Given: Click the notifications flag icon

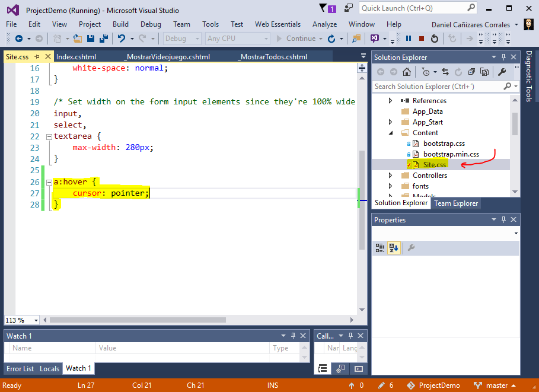Looking at the screenshot, I should (x=323, y=8).
